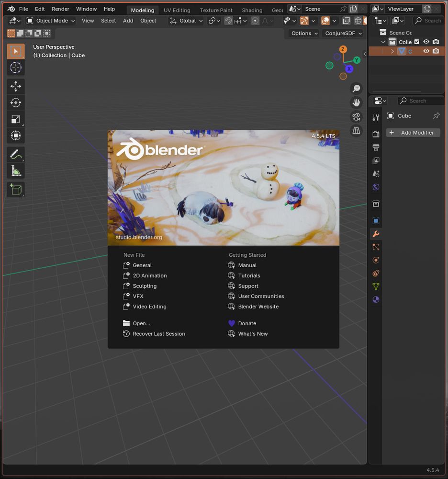Select the Measure tool

pyautogui.click(x=16, y=171)
